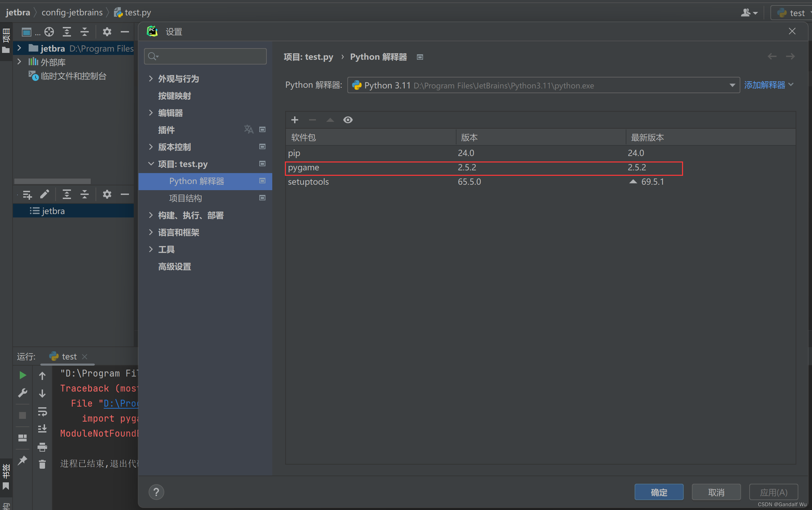This screenshot has height=510, width=812.
Task: Click the print icon in Run panel
Action: coord(42,447)
